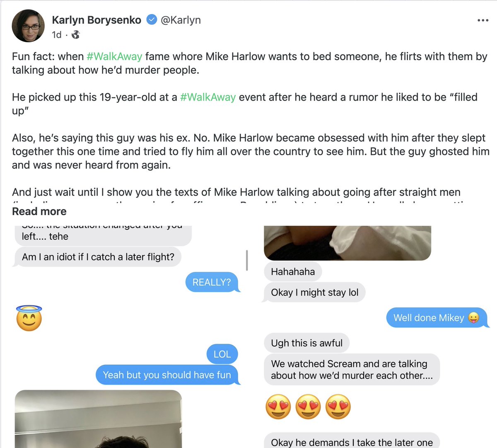Click Karlyn Borysenko's profile avatar
The width and height of the screenshot is (497, 448).
coord(28,26)
